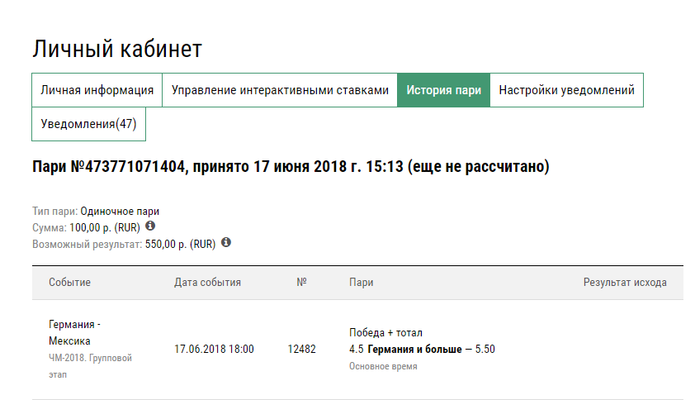The width and height of the screenshot is (695, 400).
Task: Click the Дата события column header
Action: coord(207,283)
